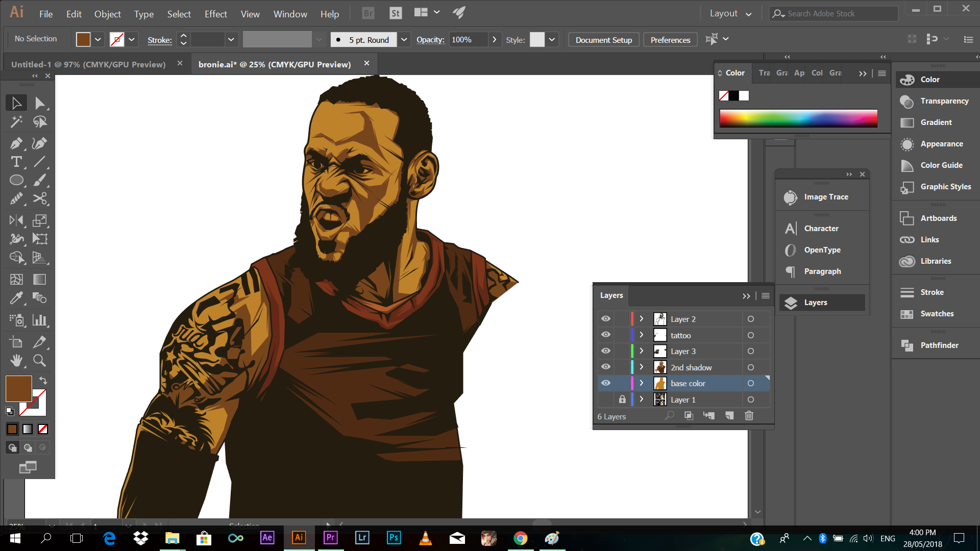This screenshot has width=980, height=551.
Task: Choose the Ellipse tool
Action: pos(16,180)
